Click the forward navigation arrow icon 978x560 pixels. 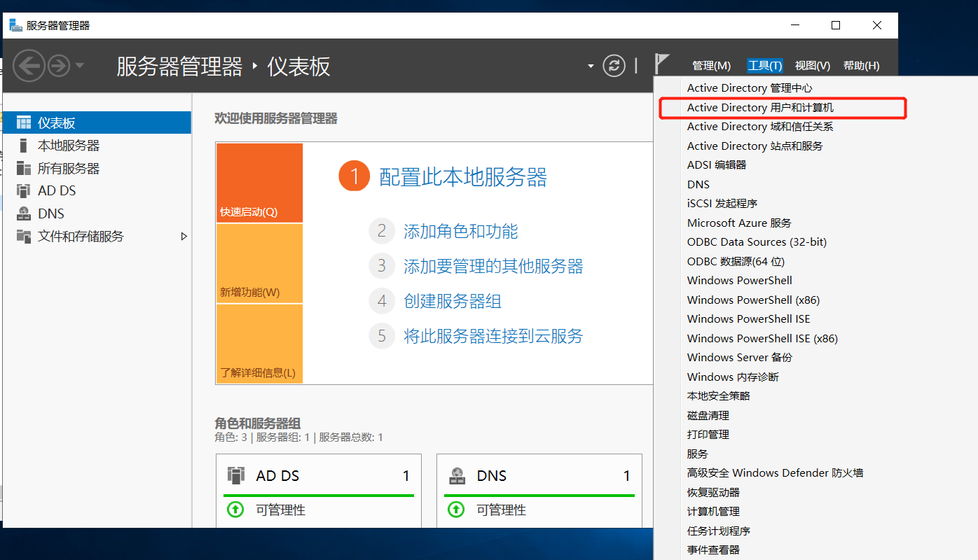(x=59, y=66)
